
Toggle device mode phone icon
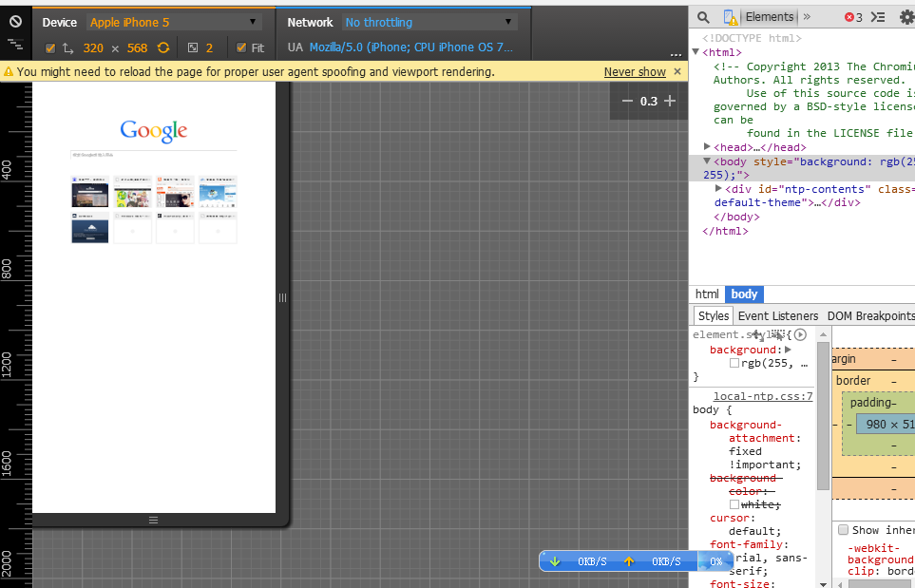pyautogui.click(x=731, y=17)
